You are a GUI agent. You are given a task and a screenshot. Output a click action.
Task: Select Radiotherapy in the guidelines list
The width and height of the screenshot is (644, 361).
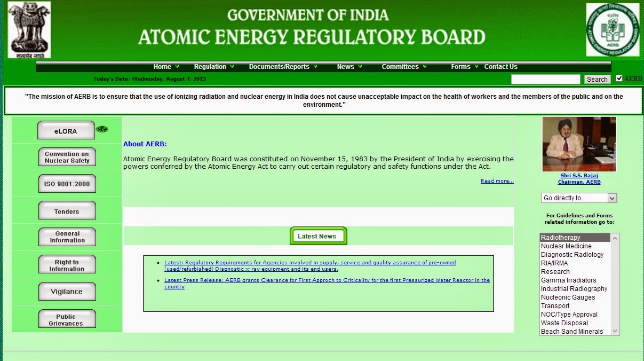pos(575,238)
